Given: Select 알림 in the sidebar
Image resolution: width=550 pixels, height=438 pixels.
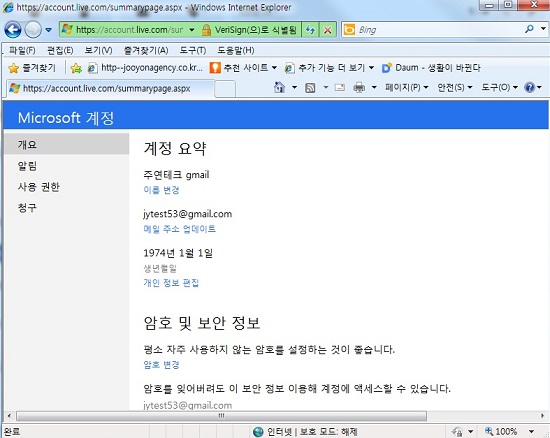Looking at the screenshot, I should (x=27, y=166).
